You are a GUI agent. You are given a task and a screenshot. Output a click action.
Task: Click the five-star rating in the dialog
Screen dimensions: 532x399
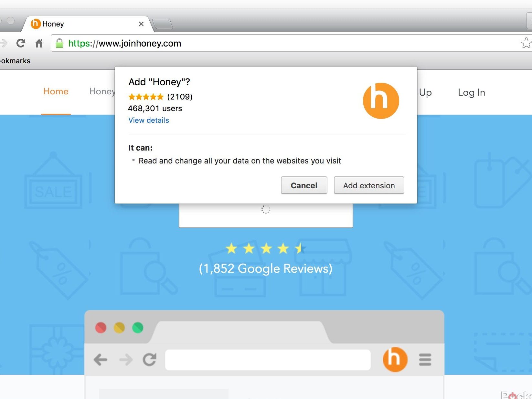click(x=146, y=97)
